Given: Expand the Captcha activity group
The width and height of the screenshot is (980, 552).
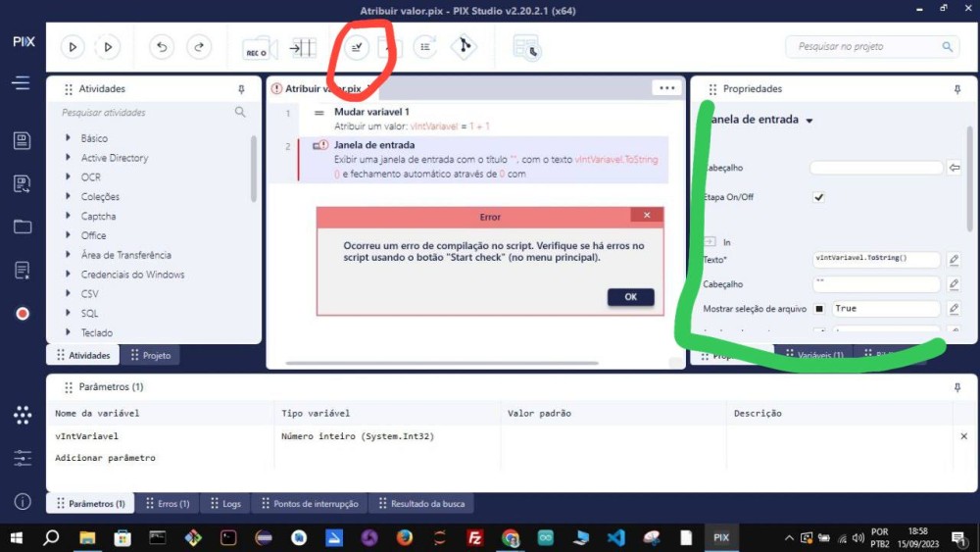Looking at the screenshot, I should 69,215.
